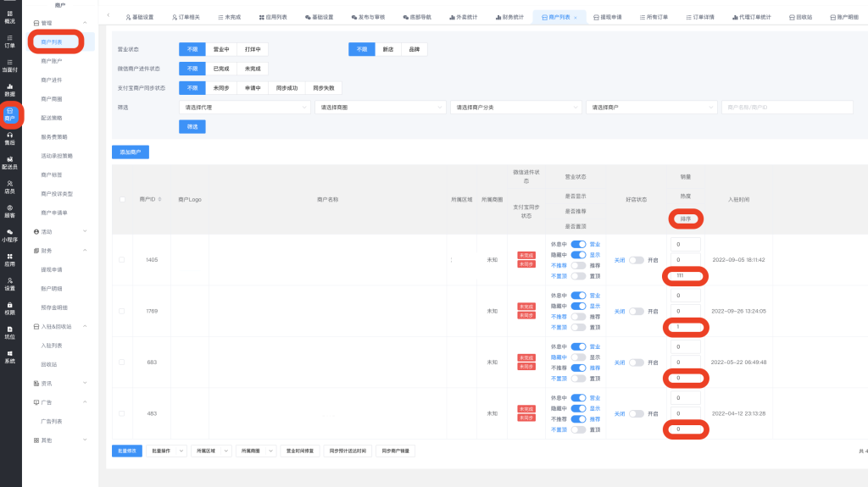
Task: Open the 订单 section in left sidebar
Action: (9, 41)
